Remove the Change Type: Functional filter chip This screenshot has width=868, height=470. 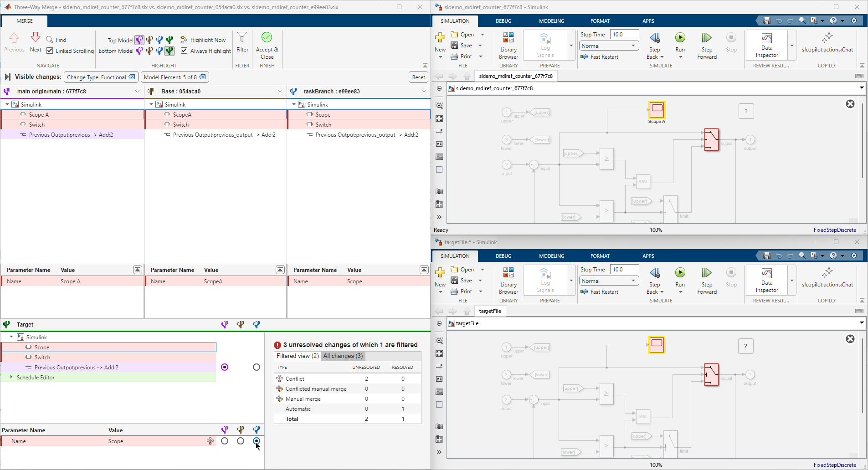click(x=132, y=77)
